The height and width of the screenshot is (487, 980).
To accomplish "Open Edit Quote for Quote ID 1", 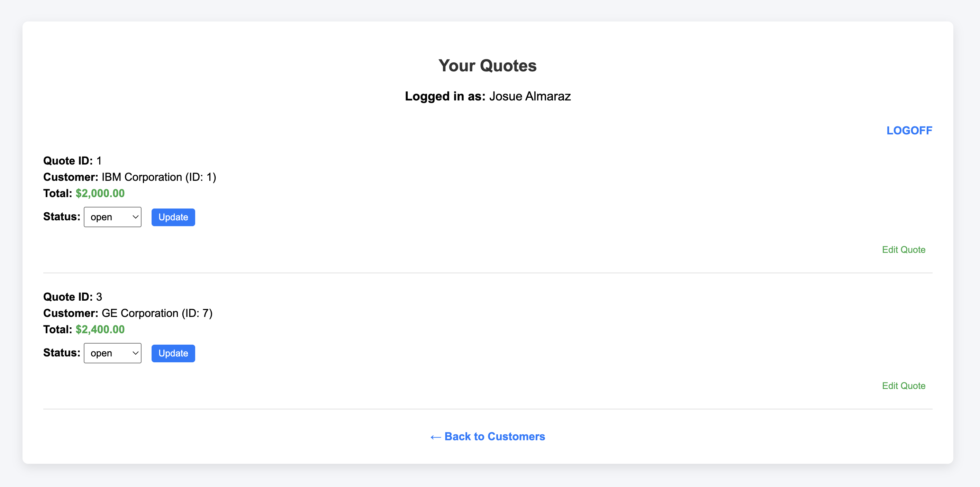I will (904, 249).
